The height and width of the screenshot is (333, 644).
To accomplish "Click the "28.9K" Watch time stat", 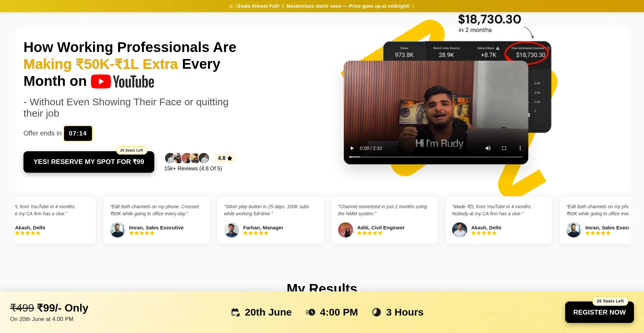I will [x=446, y=55].
